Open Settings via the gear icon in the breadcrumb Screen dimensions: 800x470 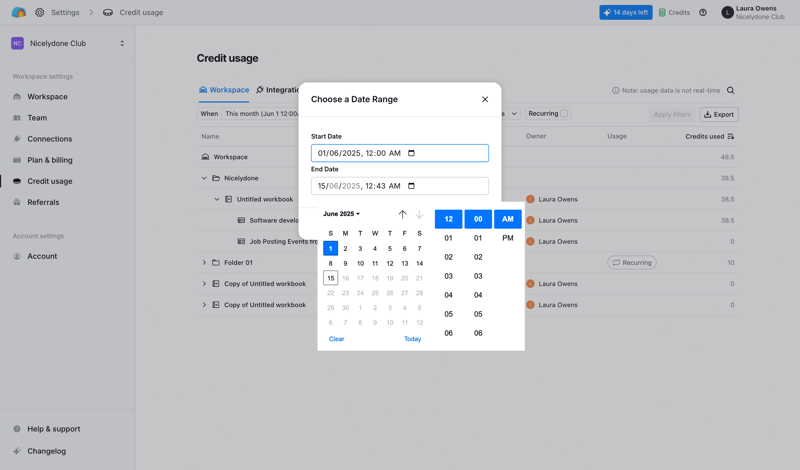(39, 12)
